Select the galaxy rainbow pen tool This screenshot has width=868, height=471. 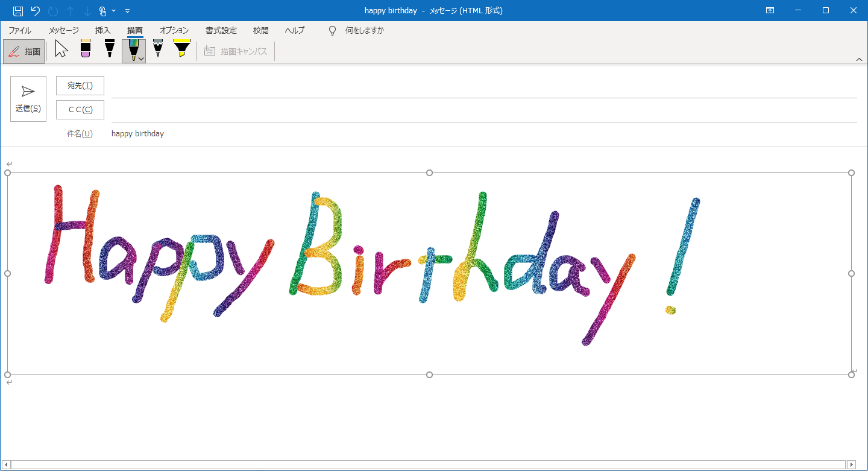pyautogui.click(x=133, y=47)
